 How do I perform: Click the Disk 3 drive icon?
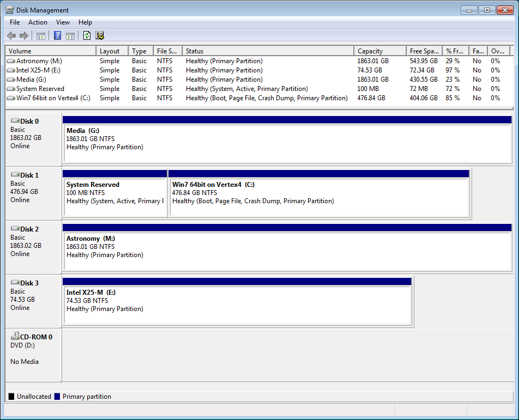15,282
